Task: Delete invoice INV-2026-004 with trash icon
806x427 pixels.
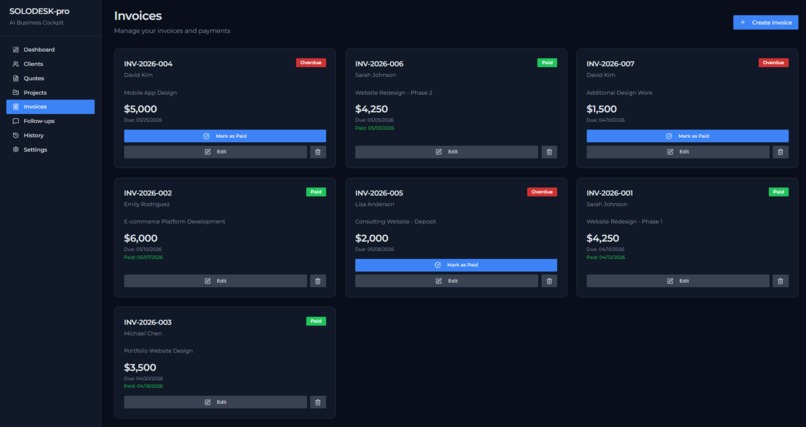Action: tap(318, 152)
